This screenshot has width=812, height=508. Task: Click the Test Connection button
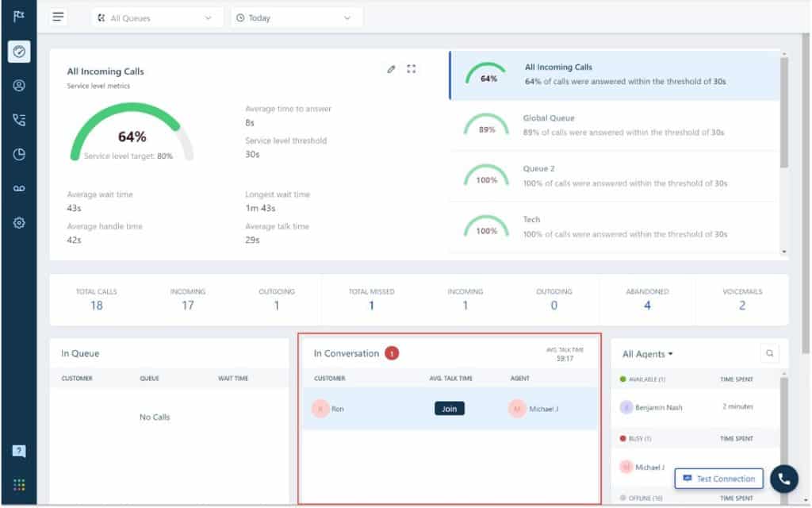coord(719,479)
